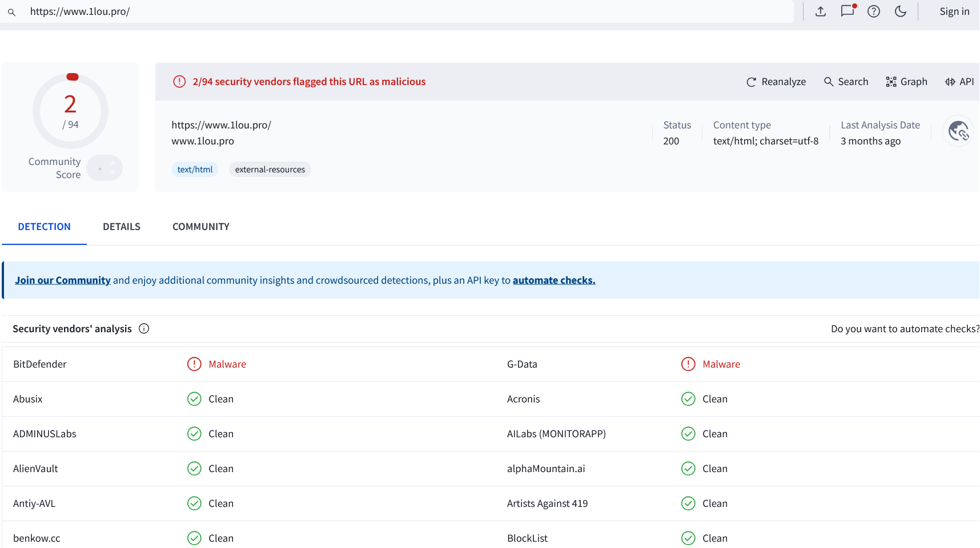Open the notifications speech bubble icon
This screenshot has width=980, height=548.
point(848,11)
